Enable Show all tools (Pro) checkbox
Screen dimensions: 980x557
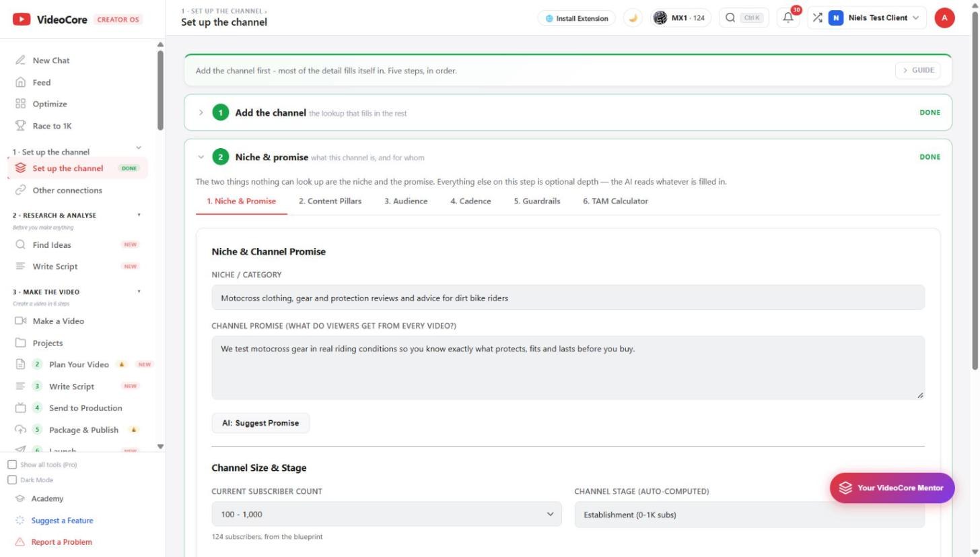click(x=12, y=465)
